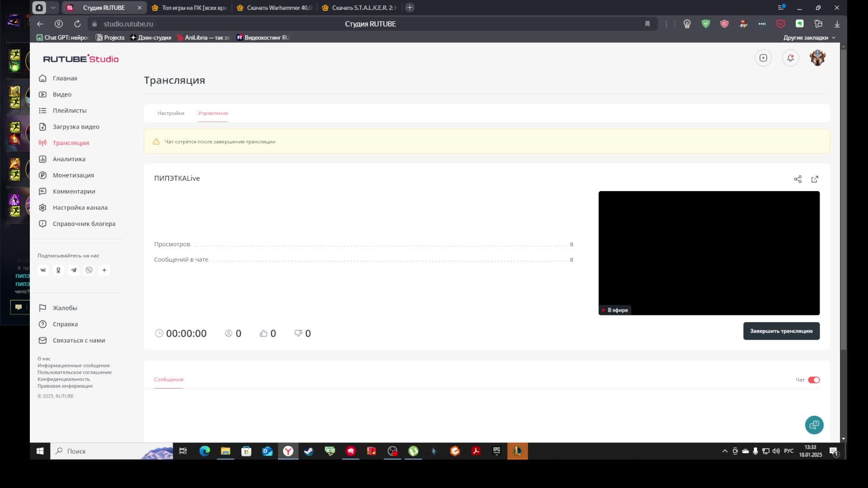Viewport: 868px width, 488px height.
Task: Open Microsoft Edge from the taskbar
Action: tap(204, 451)
